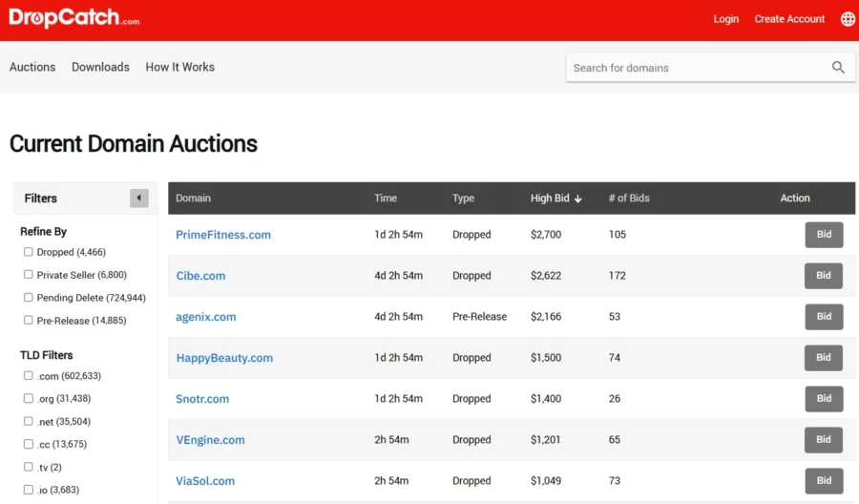Open the globe language selector icon

click(848, 19)
